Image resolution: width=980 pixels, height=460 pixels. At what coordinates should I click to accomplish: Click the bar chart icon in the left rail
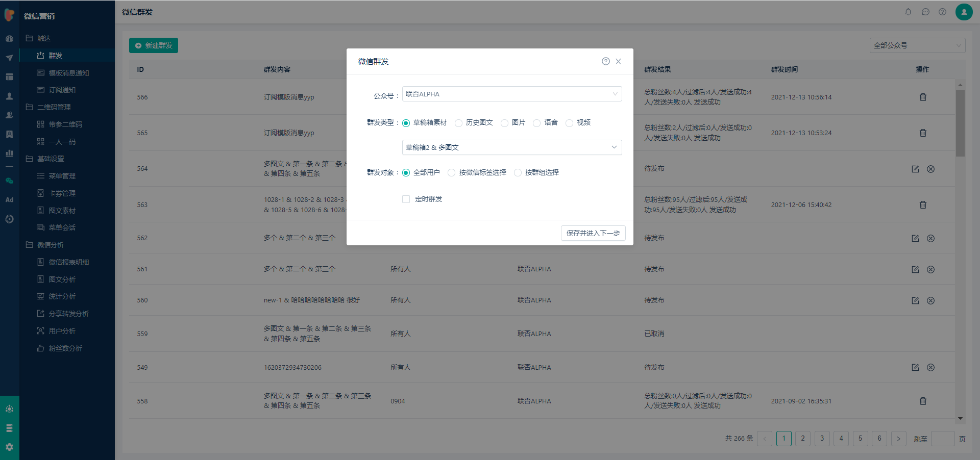[9, 153]
